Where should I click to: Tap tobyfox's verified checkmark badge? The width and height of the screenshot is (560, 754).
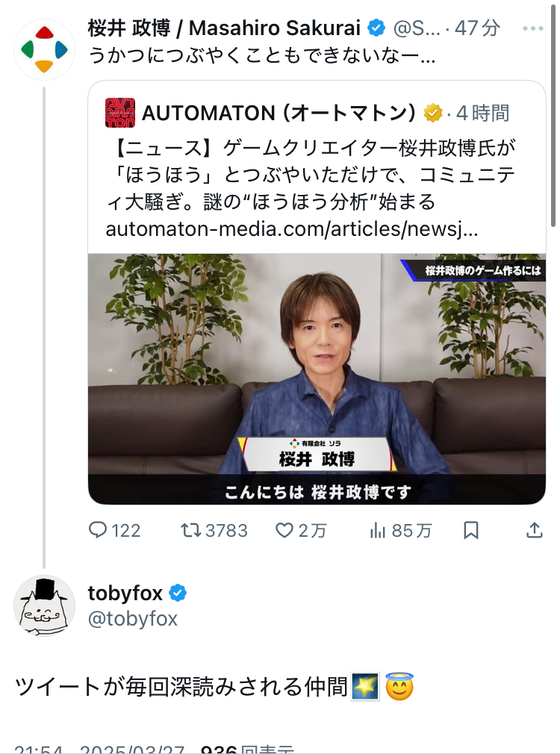pos(178,593)
